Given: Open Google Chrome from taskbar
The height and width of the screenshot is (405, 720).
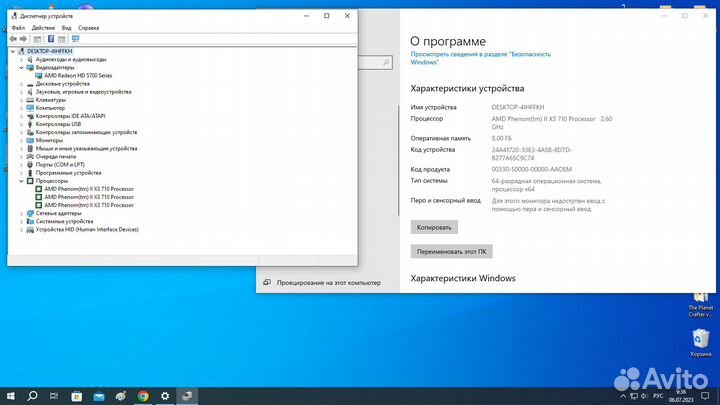Looking at the screenshot, I should [x=143, y=396].
